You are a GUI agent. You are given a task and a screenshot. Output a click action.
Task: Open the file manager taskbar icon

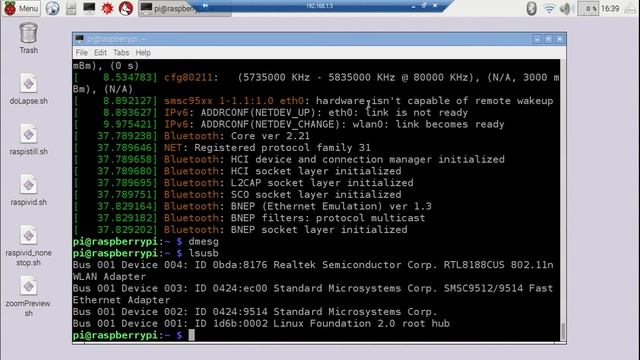(71, 8)
